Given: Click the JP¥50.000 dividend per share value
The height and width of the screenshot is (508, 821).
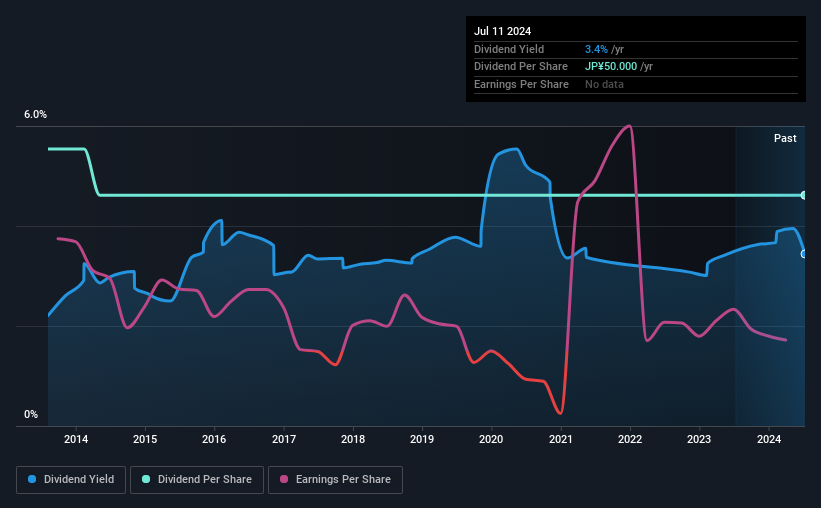Looking at the screenshot, I should pos(611,67).
